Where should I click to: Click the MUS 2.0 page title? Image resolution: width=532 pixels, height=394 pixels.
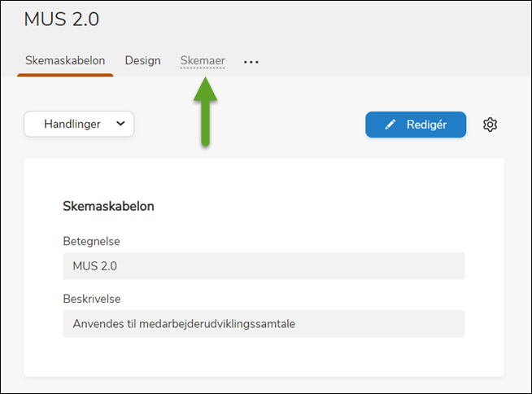(x=62, y=20)
